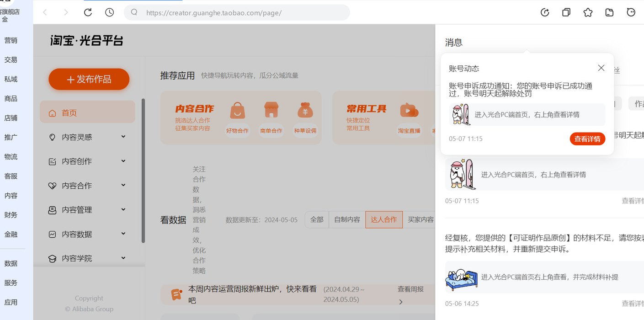Open 商品 in the left seller menu

(x=11, y=99)
